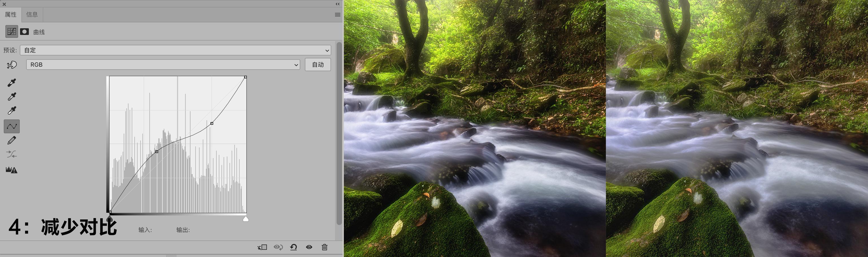Click the black point input slider

point(110,219)
